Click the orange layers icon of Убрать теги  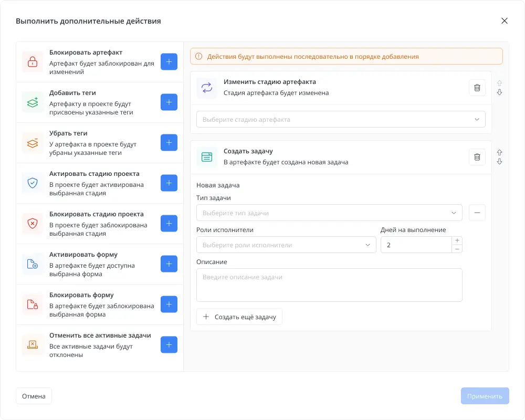coord(33,143)
